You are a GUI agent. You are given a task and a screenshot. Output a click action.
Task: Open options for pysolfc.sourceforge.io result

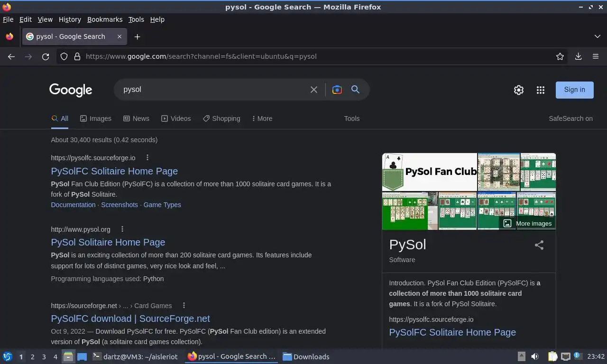pos(147,158)
